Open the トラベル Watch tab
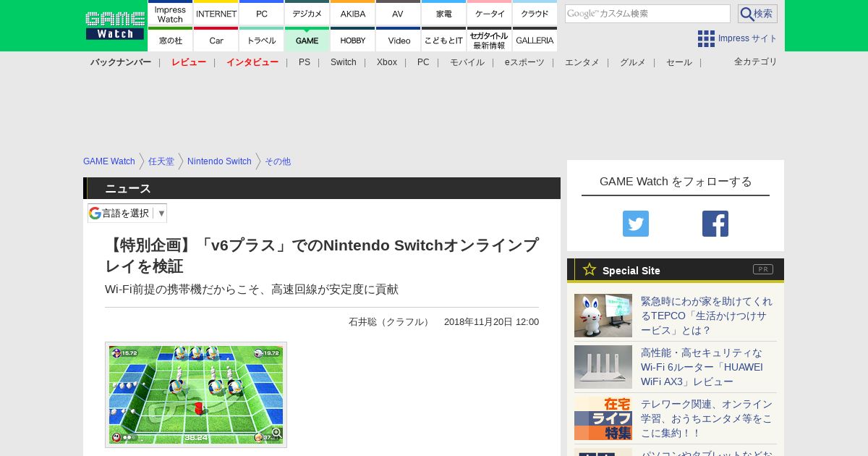This screenshot has height=456, width=868. coord(261,39)
